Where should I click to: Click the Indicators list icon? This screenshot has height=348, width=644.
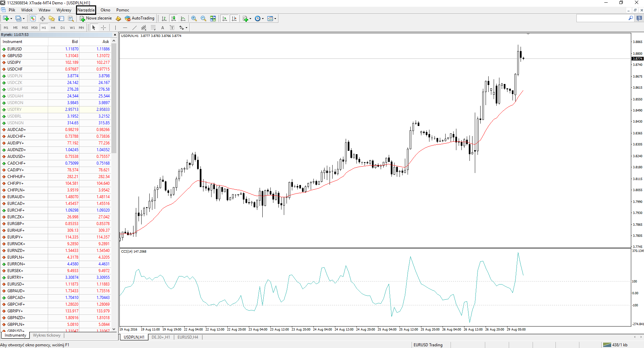(245, 18)
